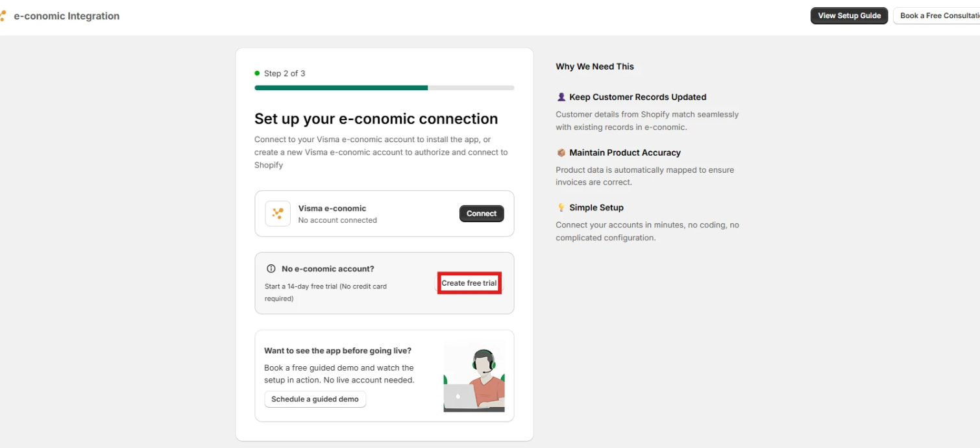Click the e-conomic Integration title text
980x448 pixels.
[67, 16]
